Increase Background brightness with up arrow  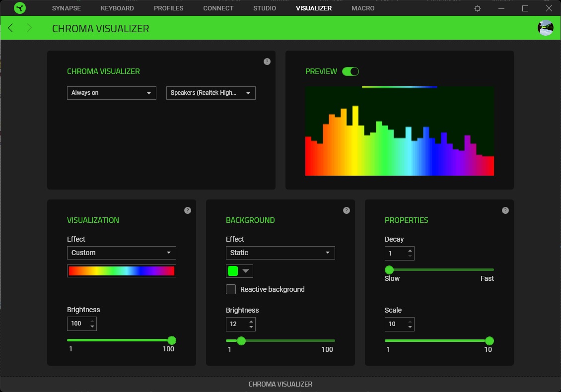pos(251,321)
